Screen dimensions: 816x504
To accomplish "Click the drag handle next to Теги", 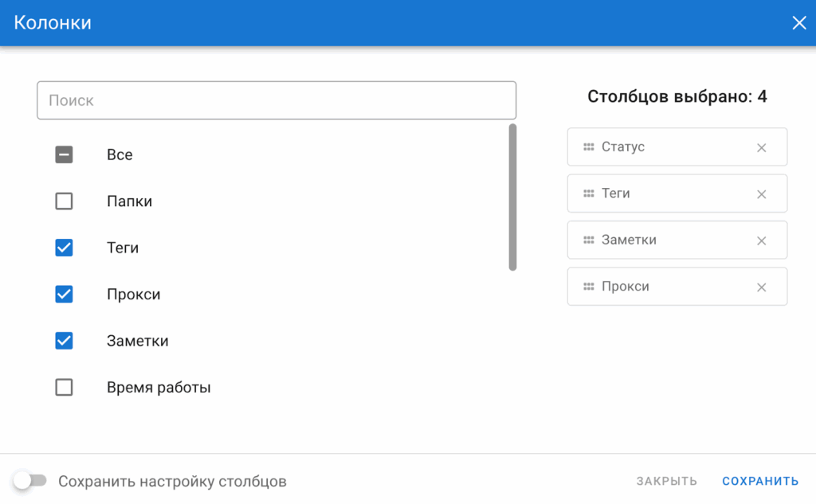I will click(x=589, y=193).
